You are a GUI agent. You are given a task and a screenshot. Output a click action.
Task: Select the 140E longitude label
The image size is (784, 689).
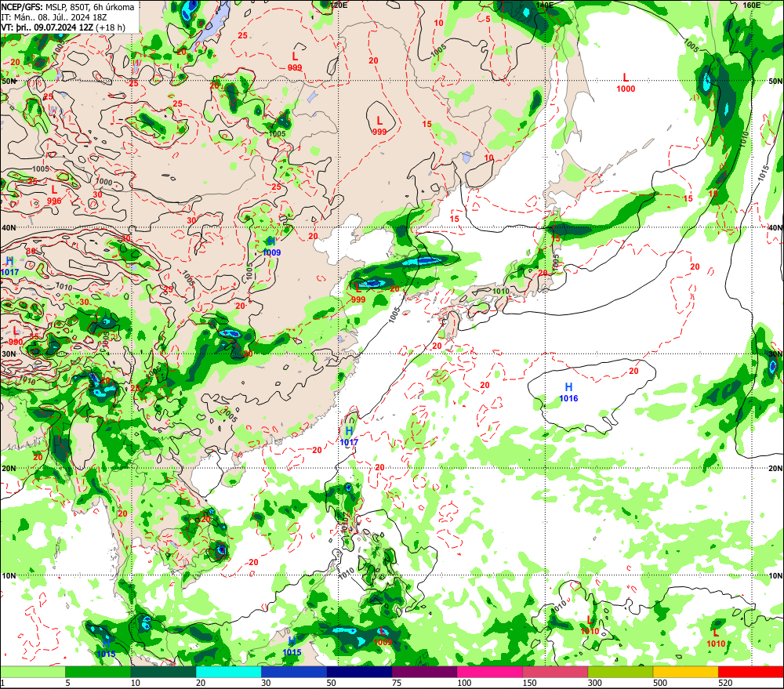click(x=545, y=5)
